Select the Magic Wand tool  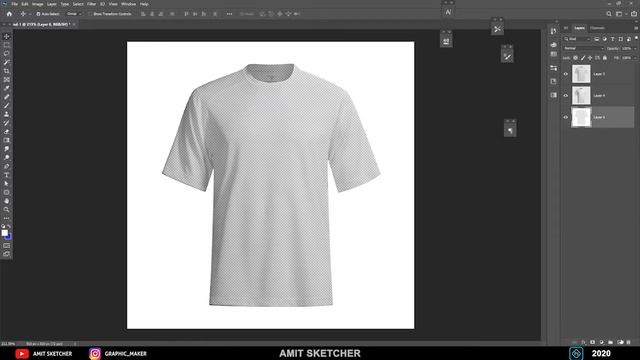(x=7, y=62)
